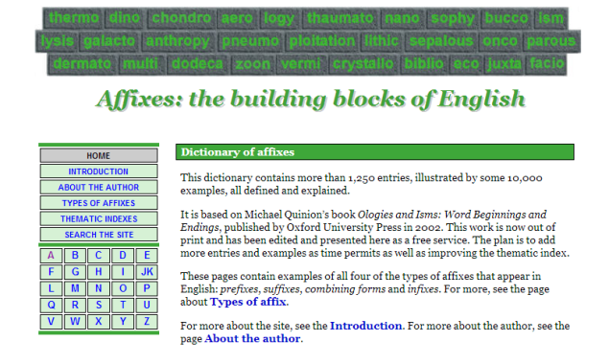The height and width of the screenshot is (364, 609).
Task: Click the 'lysis' block in the banner
Action: click(58, 41)
